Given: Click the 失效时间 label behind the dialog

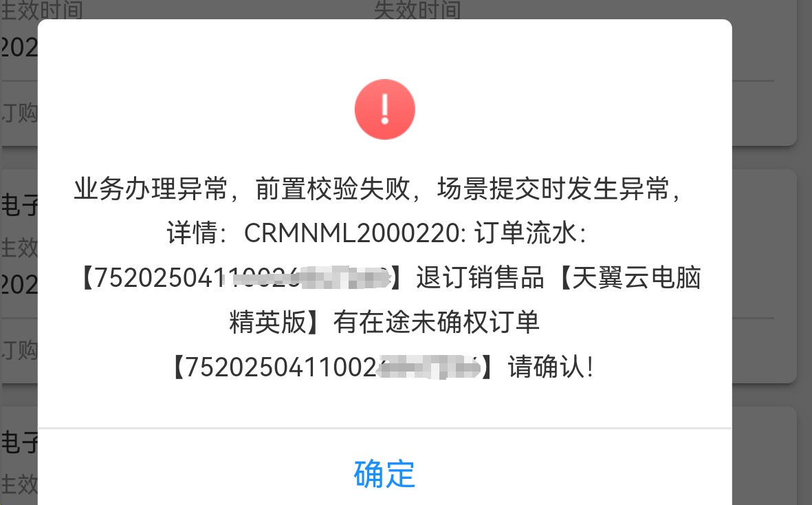Looking at the screenshot, I should click(417, 10).
